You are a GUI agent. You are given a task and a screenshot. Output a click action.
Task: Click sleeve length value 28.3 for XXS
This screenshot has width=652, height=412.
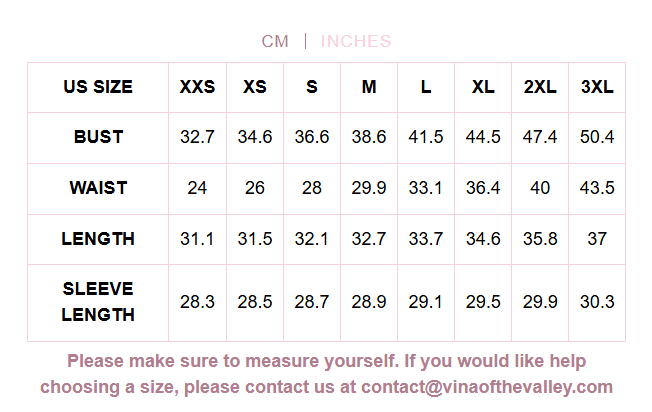(x=197, y=302)
